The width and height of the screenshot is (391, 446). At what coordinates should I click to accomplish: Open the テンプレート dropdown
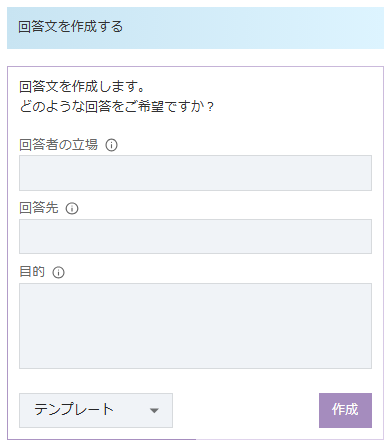(96, 410)
